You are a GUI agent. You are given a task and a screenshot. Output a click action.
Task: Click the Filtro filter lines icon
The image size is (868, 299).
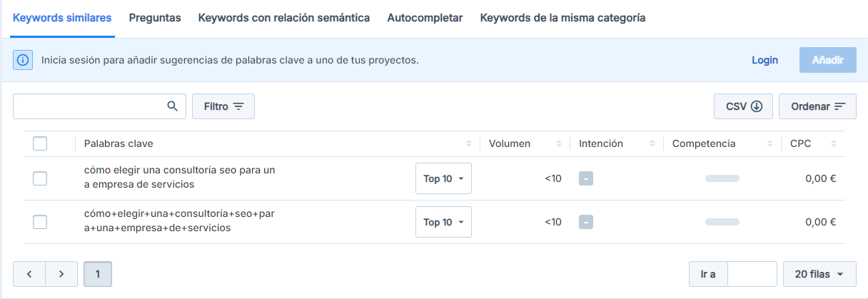tap(238, 106)
